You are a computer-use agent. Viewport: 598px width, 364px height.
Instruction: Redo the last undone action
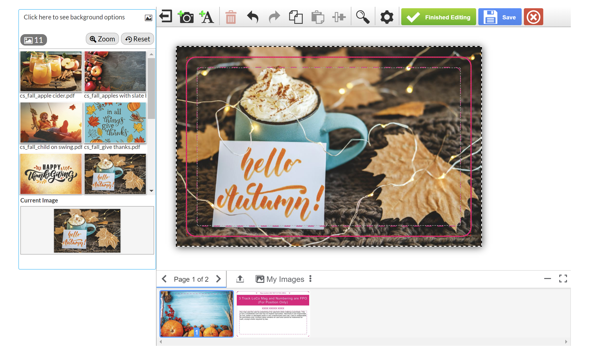[275, 17]
